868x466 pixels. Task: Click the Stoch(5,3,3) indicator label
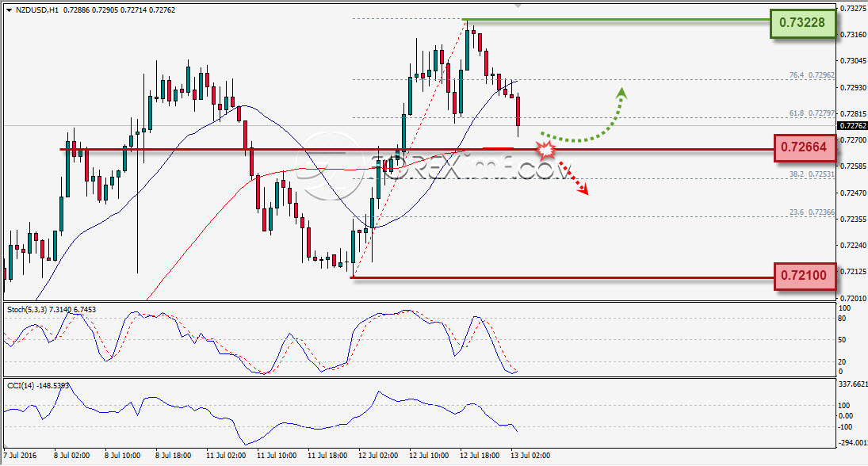pyautogui.click(x=27, y=309)
